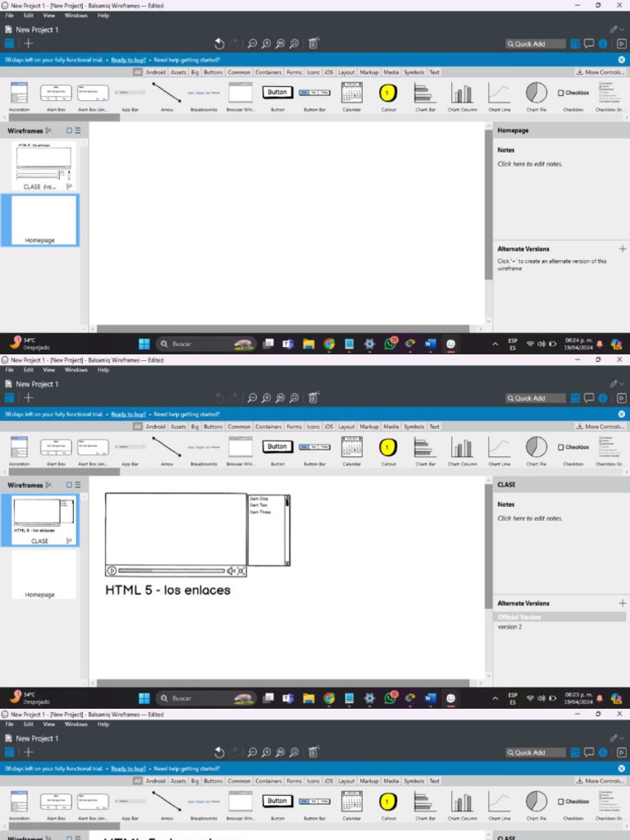Image resolution: width=630 pixels, height=840 pixels.
Task: Window listing version 2: open the Windows menu
Action: 76,370
